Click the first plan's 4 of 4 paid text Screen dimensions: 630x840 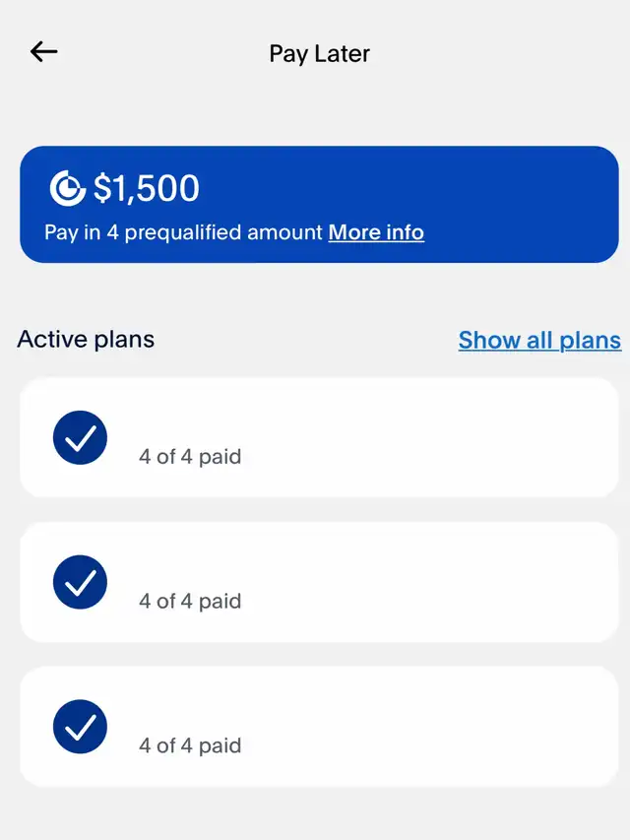[190, 457]
